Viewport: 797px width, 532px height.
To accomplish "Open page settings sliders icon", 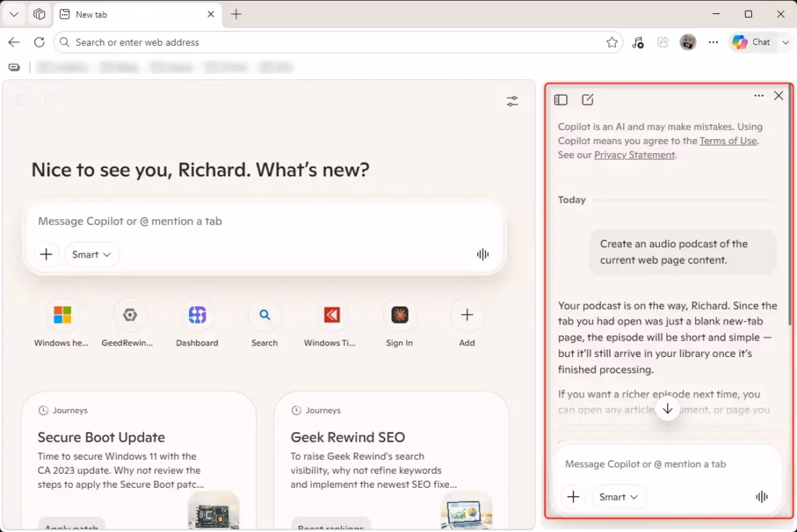I will [512, 101].
